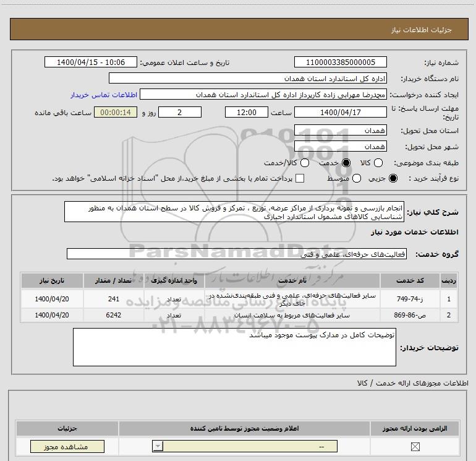Click the جزئیات column header
Screen dimensions: 476x461
click(67, 428)
